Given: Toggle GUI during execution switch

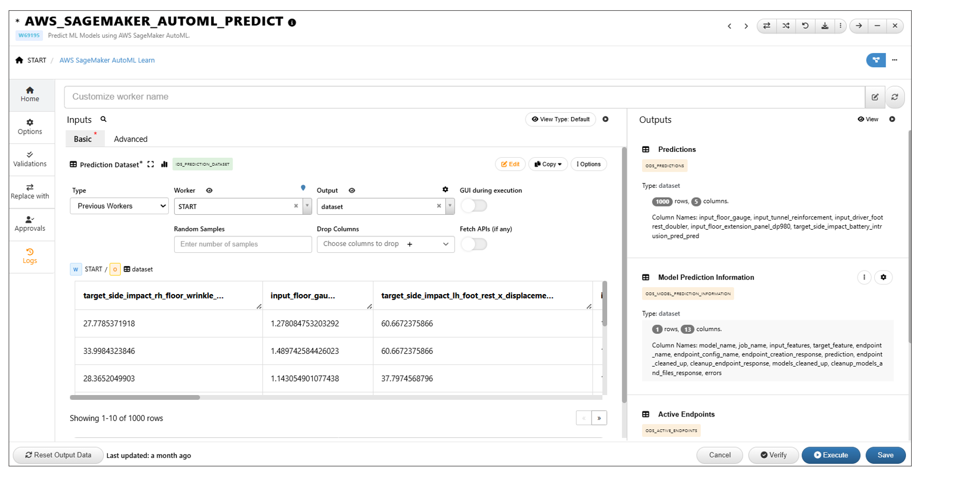Looking at the screenshot, I should point(474,206).
